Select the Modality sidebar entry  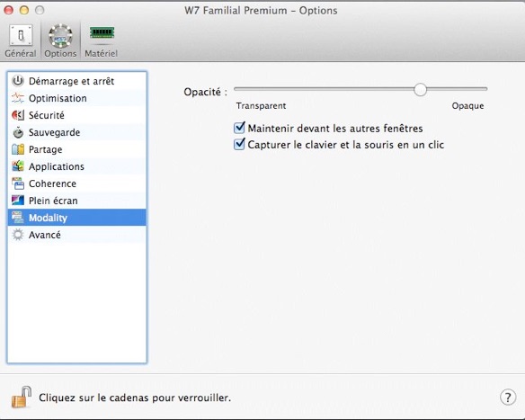click(77, 218)
